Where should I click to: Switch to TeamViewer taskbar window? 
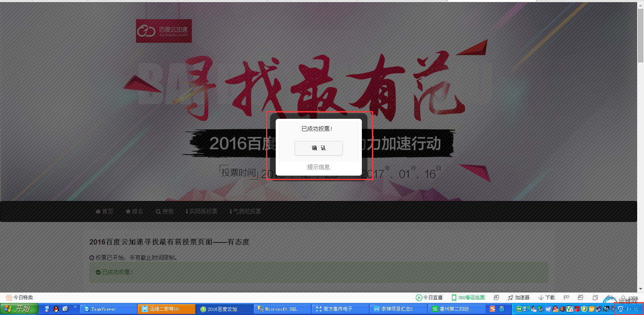108,309
